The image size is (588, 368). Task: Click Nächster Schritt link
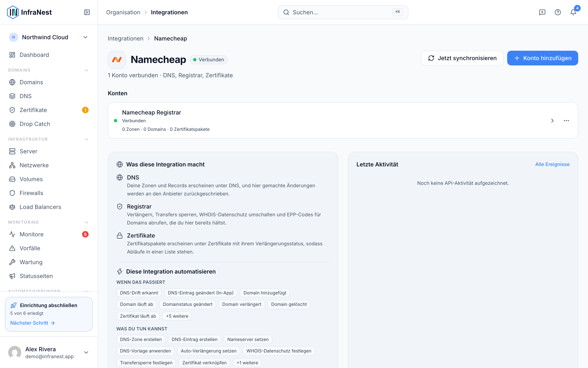[x=32, y=323]
